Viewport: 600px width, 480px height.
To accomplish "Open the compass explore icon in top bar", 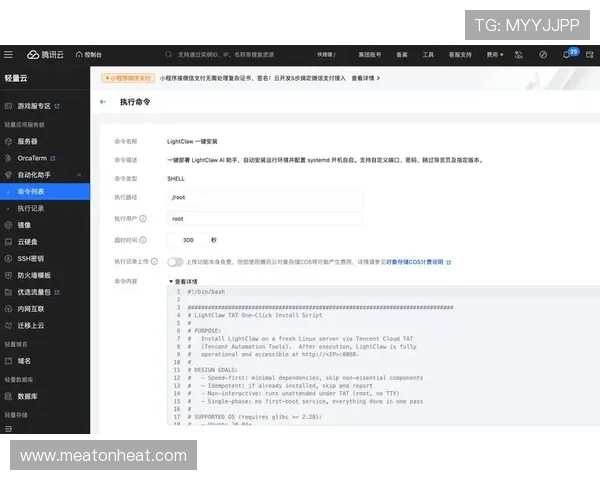I will (x=543, y=55).
